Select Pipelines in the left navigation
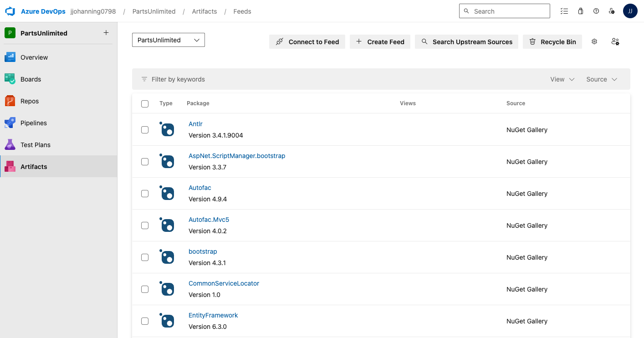Screen dimensions: 644x338 click(x=33, y=123)
